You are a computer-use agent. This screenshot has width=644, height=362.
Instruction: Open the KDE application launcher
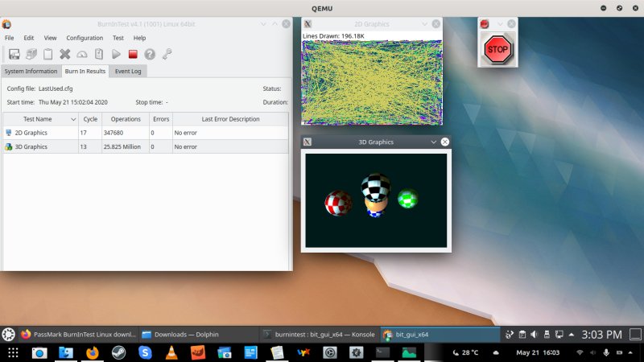8,335
